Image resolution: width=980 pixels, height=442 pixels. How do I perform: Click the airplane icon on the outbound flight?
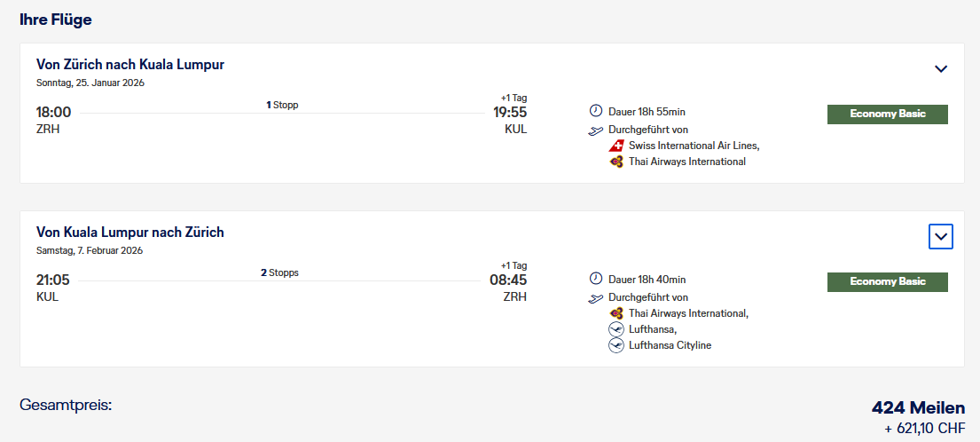click(x=596, y=130)
